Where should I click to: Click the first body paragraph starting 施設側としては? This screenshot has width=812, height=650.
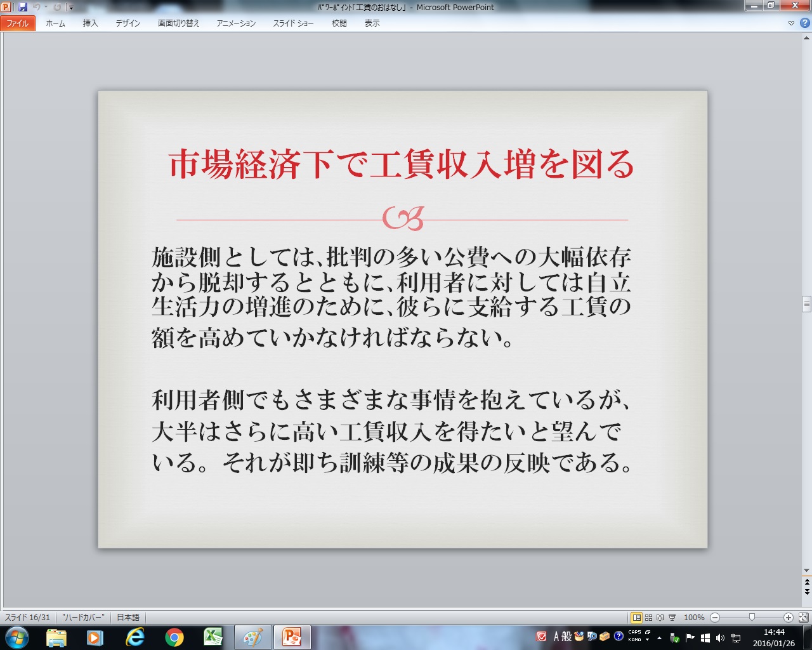coord(391,296)
